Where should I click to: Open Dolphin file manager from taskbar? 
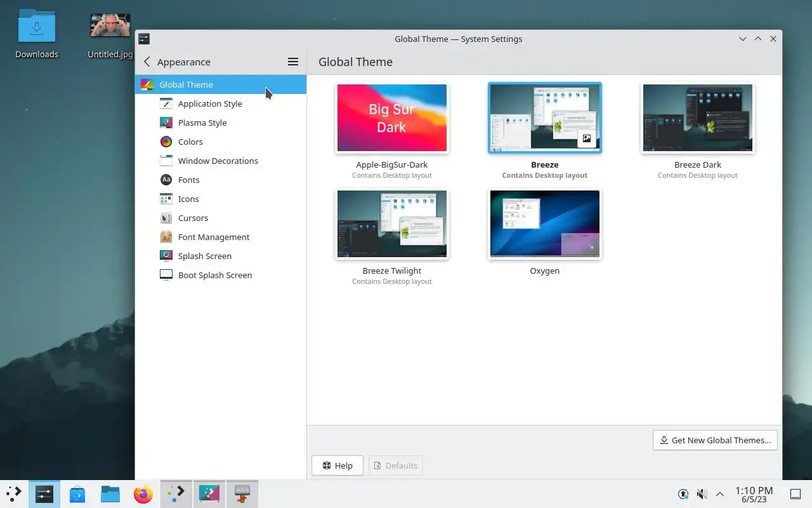pos(110,493)
